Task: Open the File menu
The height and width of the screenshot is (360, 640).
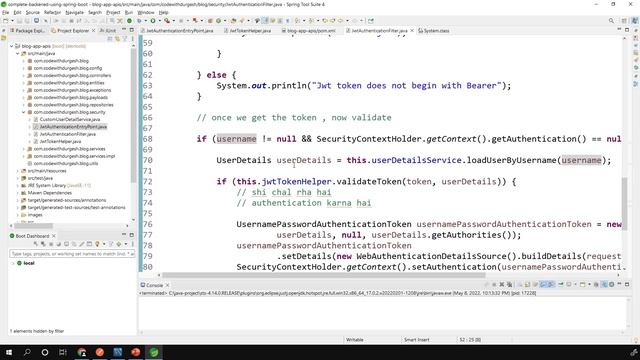Action: 5,13
